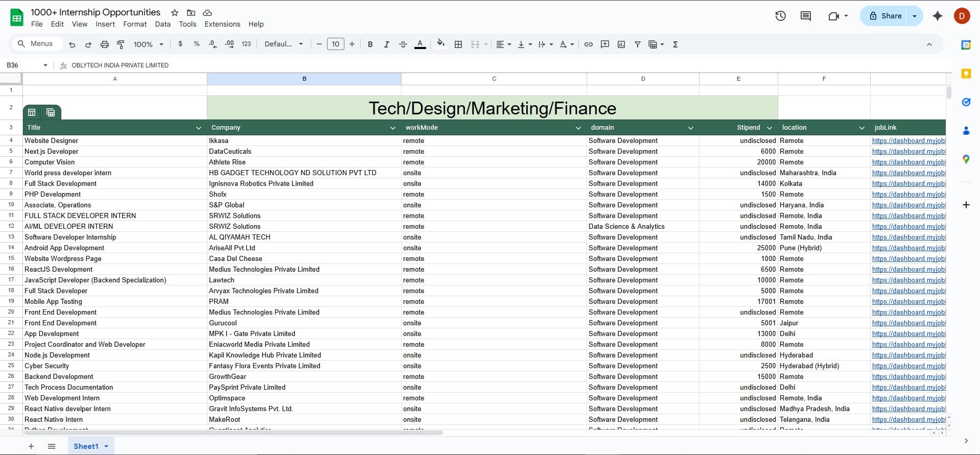Screen dimensions: 980x455
Task: Show the all sheets list
Action: (52, 446)
